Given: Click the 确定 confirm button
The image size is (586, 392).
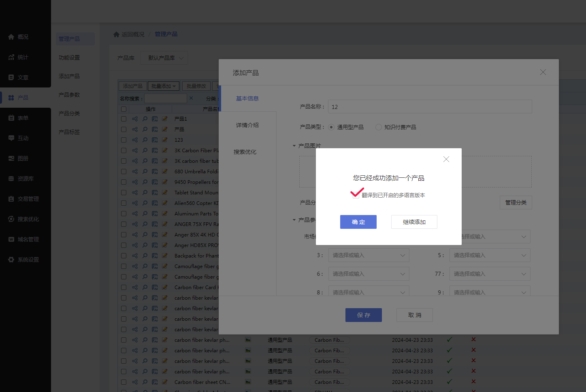Looking at the screenshot, I should pyautogui.click(x=358, y=222).
